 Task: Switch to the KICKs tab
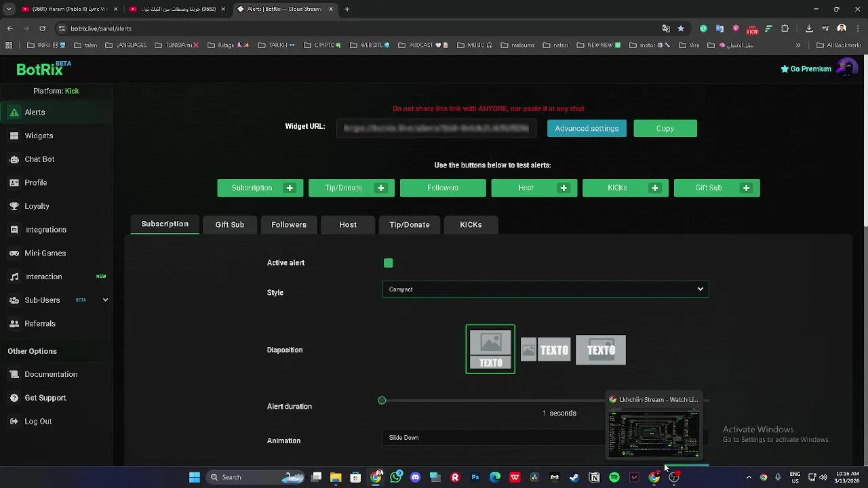pyautogui.click(x=471, y=225)
